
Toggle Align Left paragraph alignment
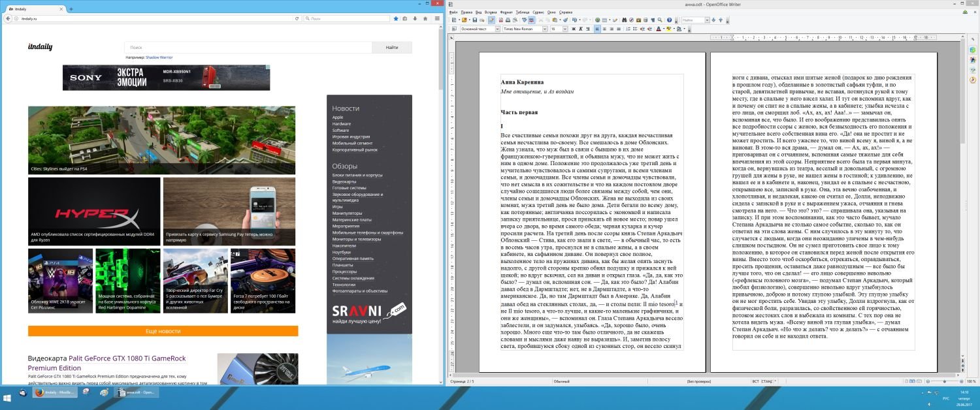coord(597,29)
